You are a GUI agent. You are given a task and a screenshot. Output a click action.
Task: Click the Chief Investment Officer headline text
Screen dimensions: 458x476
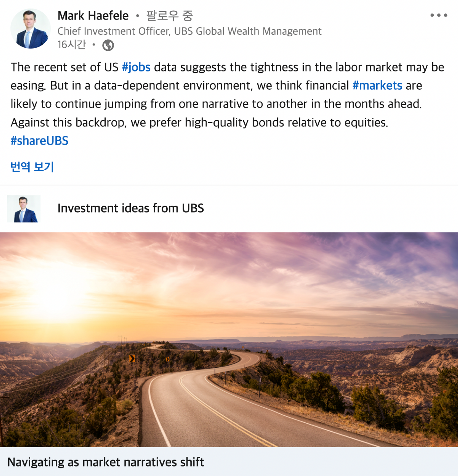point(189,31)
